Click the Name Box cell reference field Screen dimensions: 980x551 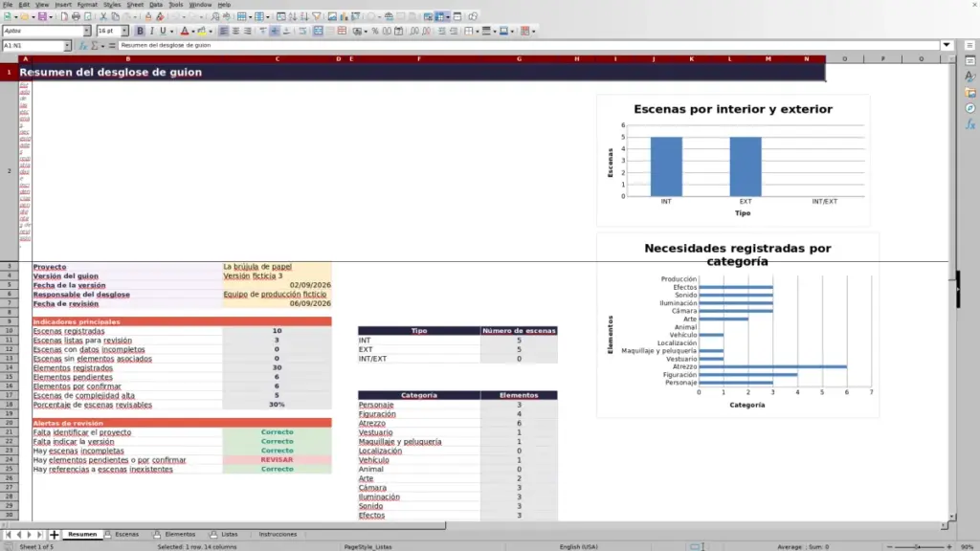click(33, 46)
